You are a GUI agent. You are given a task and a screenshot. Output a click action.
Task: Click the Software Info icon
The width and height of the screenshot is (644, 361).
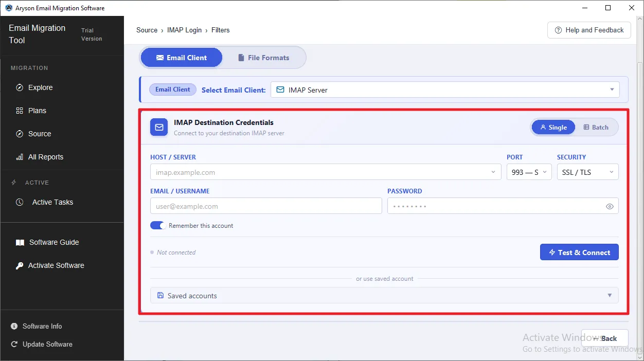[14, 326]
